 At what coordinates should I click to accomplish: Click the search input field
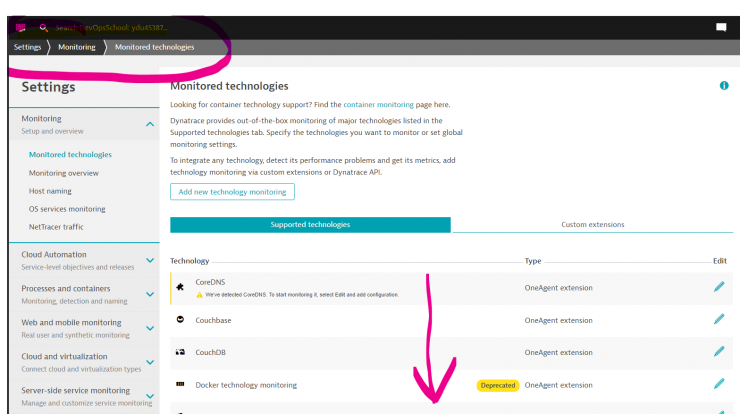(111, 28)
